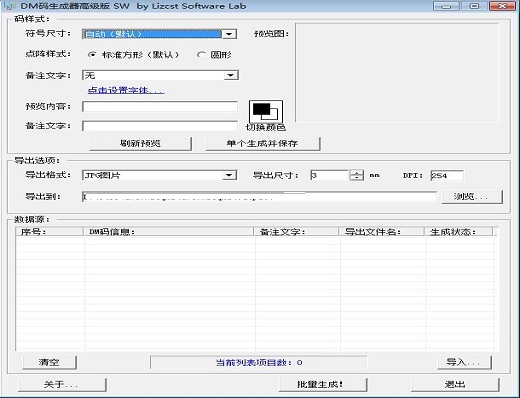The width and height of the screenshot is (520, 398).
Task: Click 单个生成并保存 generate and save button
Action: click(263, 144)
